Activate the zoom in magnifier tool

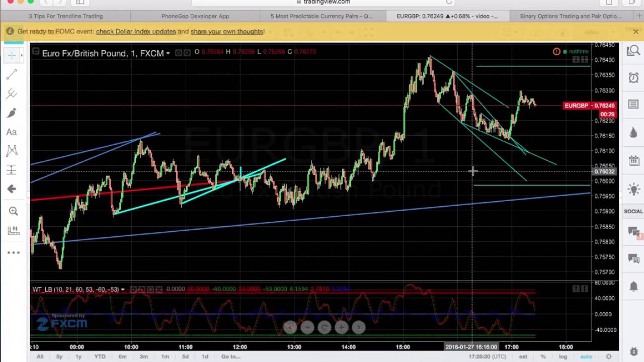coord(14,211)
